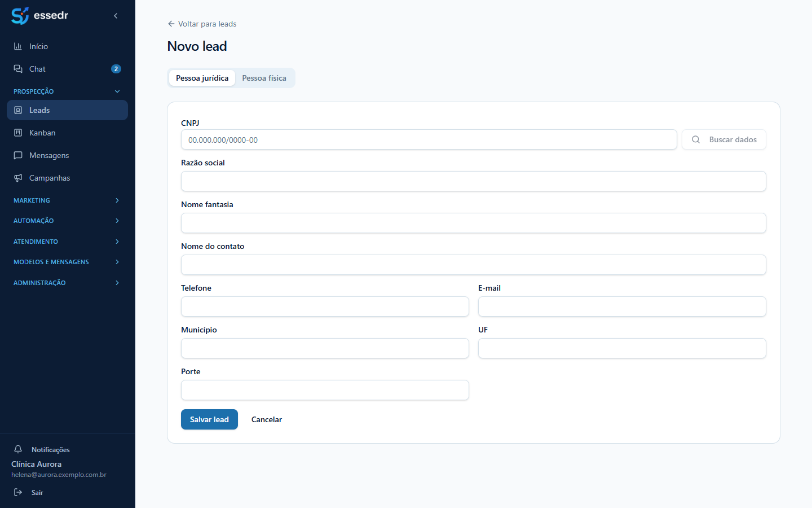Viewport: 812px width, 508px height.
Task: Open the Mensagens message icon
Action: pos(18,155)
